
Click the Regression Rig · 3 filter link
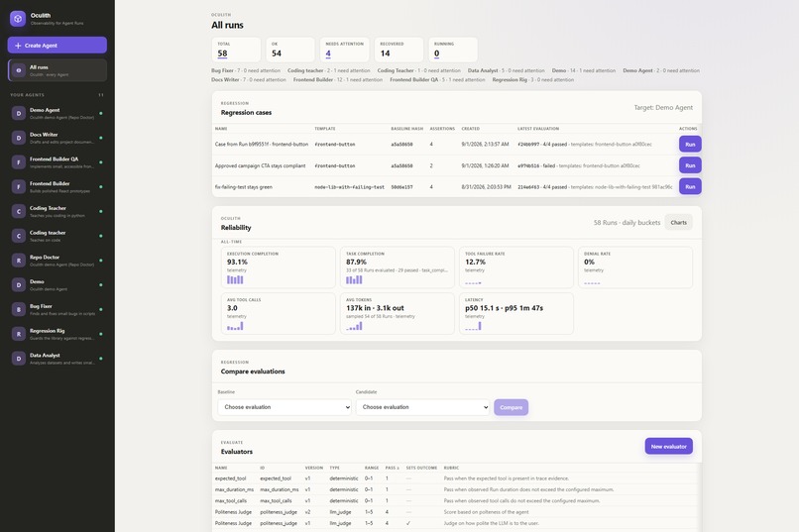point(533,80)
